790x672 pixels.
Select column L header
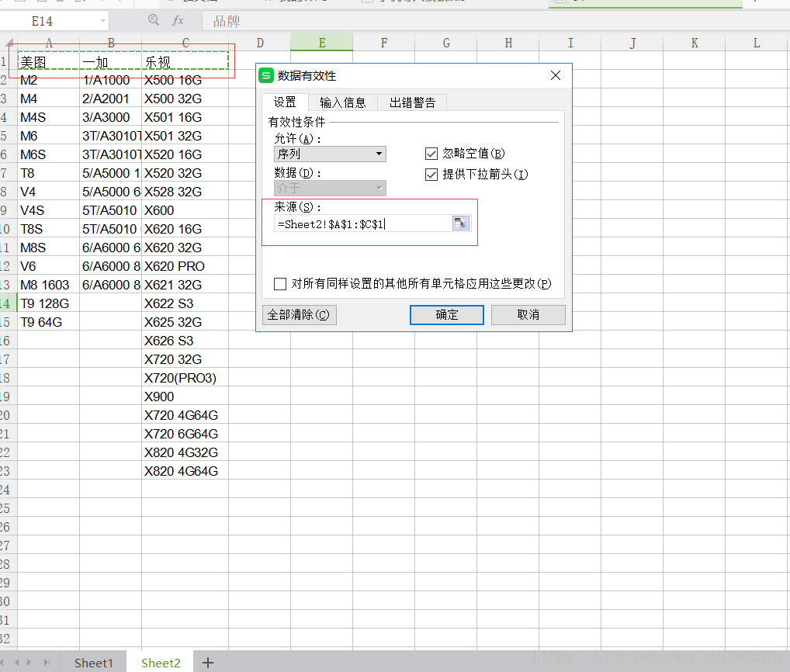[x=757, y=43]
